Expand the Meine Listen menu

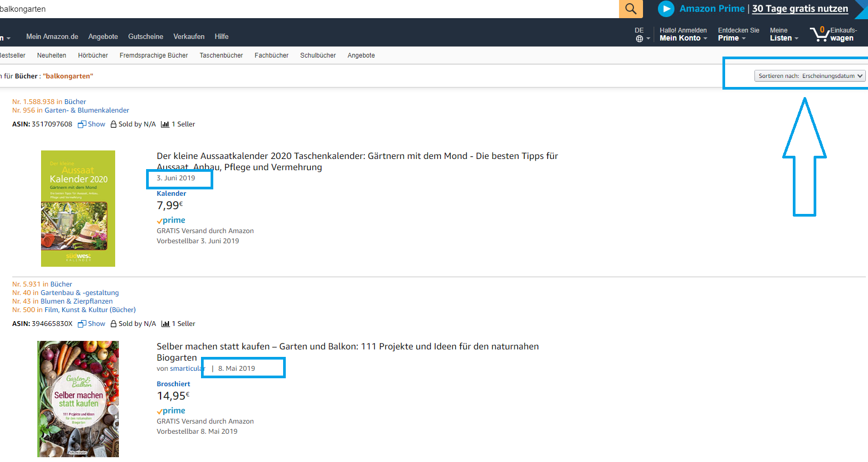tap(784, 34)
